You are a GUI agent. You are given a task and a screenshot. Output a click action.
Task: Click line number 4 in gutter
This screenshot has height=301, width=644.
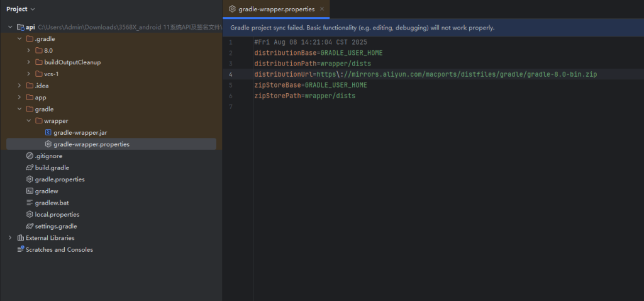click(x=230, y=74)
